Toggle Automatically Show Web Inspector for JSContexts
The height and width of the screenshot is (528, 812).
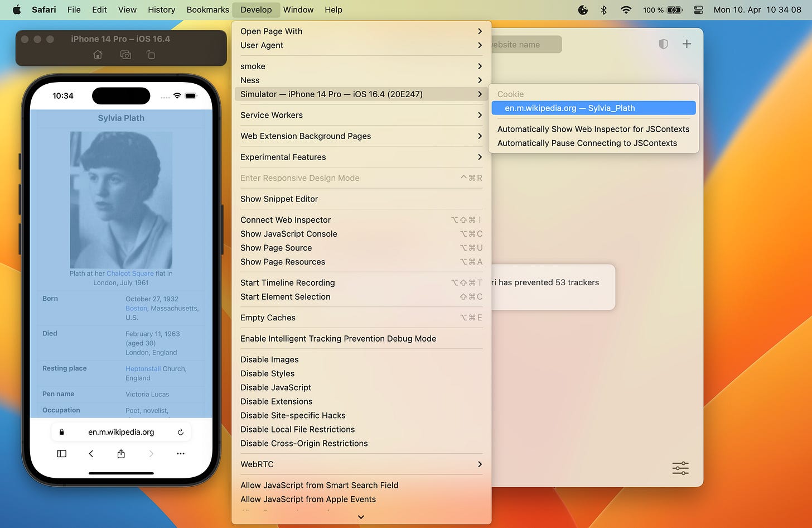[593, 129]
